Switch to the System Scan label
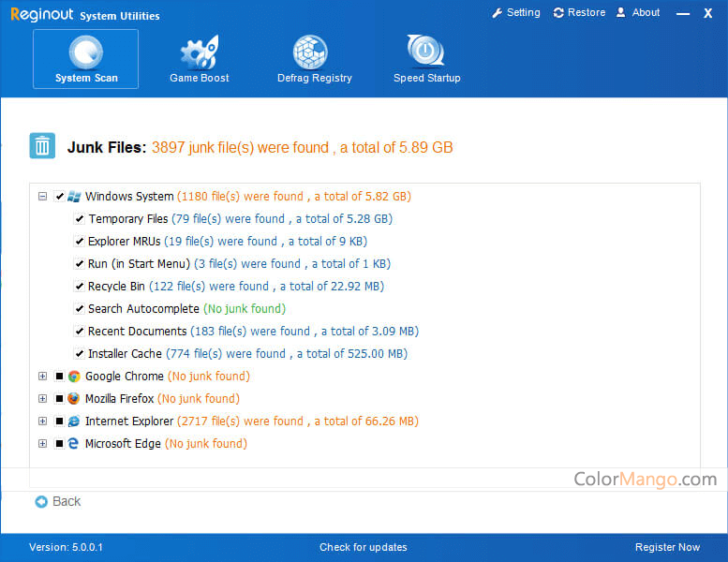The image size is (728, 562). click(x=86, y=78)
